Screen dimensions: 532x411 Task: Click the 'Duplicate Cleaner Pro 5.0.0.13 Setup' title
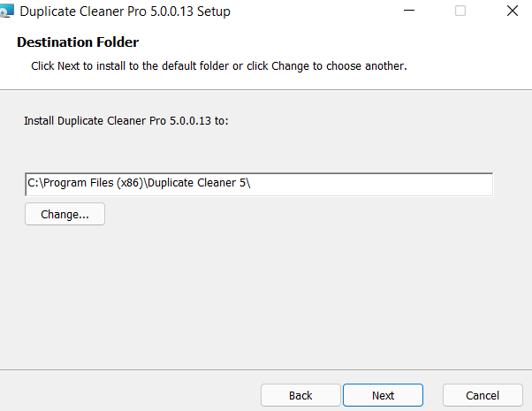click(x=125, y=11)
